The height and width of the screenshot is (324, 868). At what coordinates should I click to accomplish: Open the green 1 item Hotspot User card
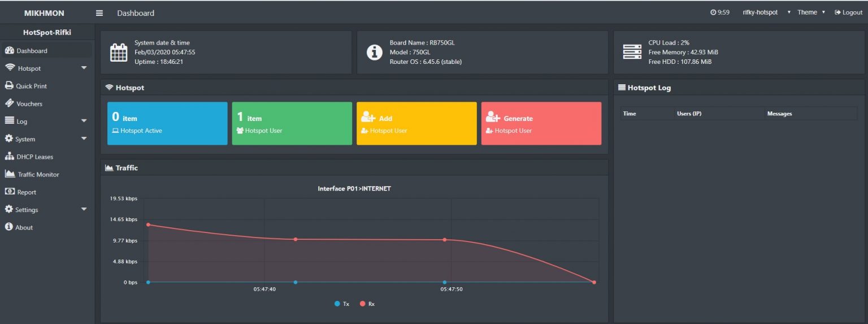[292, 123]
